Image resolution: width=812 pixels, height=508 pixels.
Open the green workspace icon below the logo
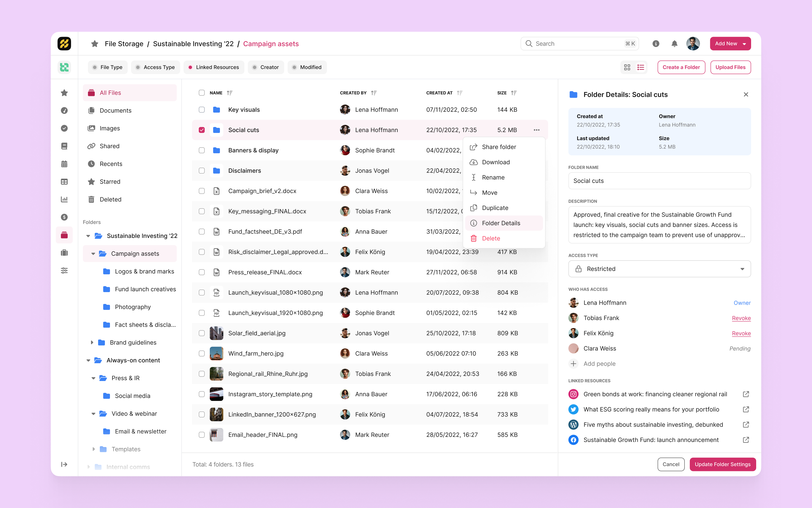tap(64, 67)
